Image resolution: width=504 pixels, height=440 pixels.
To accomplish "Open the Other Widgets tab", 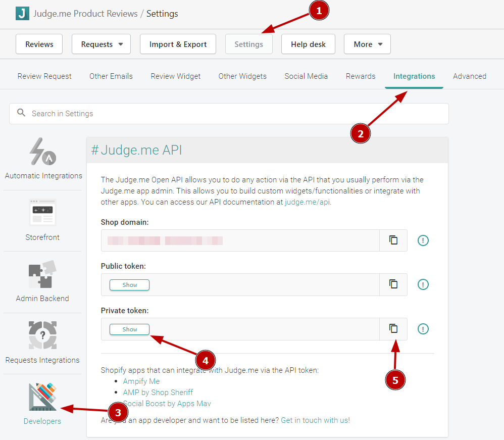I will (242, 76).
